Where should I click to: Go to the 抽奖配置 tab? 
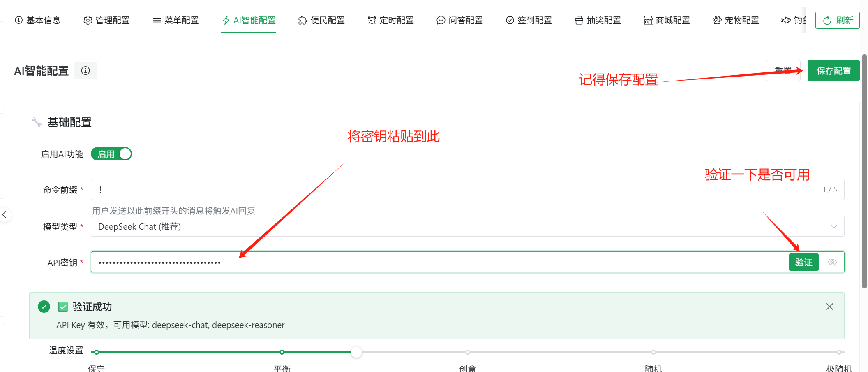point(598,20)
